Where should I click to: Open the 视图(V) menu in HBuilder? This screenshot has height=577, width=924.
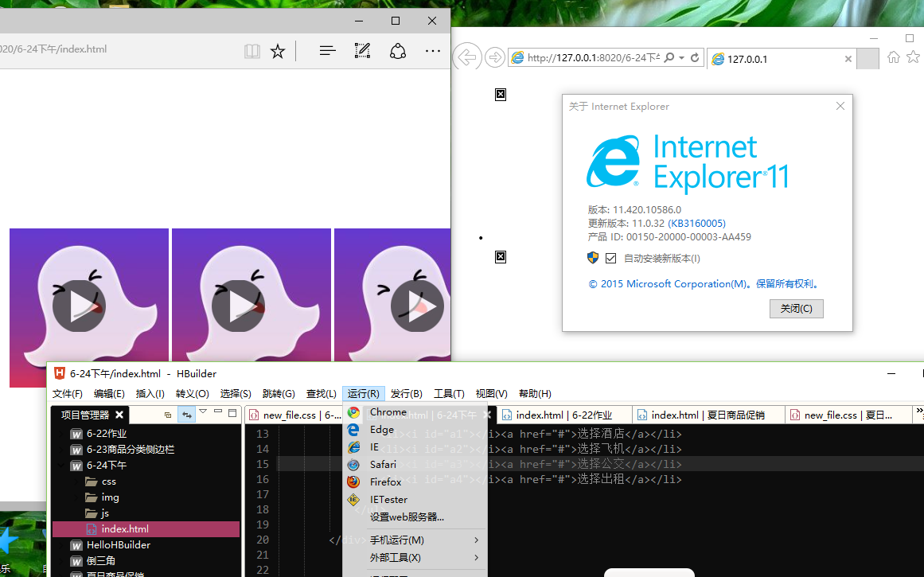(x=492, y=394)
